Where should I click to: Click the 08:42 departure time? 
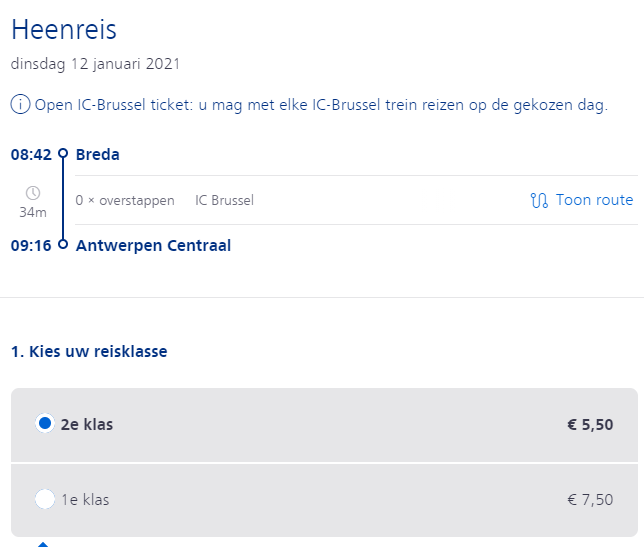[x=31, y=155]
